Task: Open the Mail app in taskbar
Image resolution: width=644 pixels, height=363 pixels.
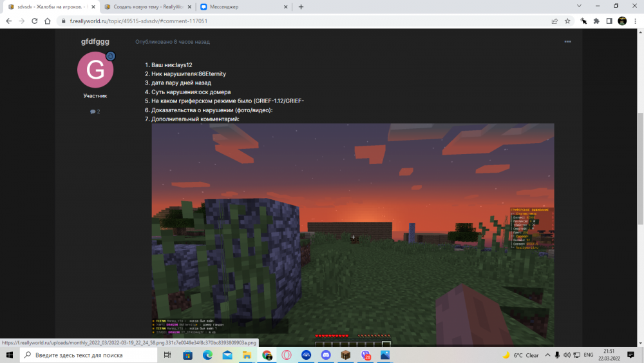Action: coord(227,355)
